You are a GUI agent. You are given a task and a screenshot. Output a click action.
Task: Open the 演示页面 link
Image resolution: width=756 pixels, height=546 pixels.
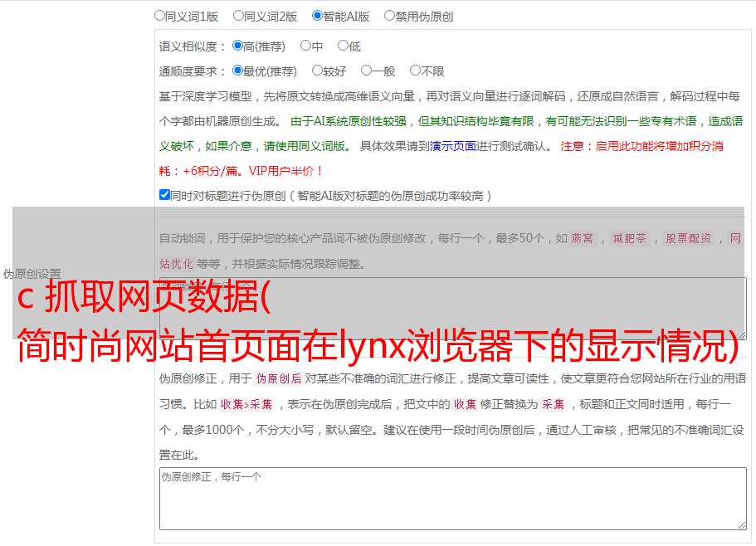[x=453, y=146]
